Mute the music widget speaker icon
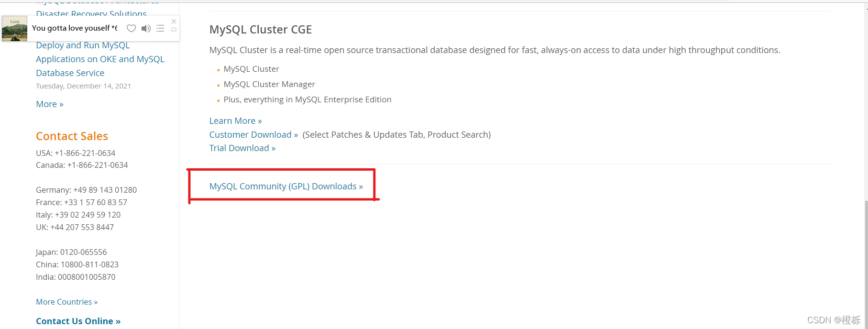The width and height of the screenshot is (868, 329). (146, 28)
